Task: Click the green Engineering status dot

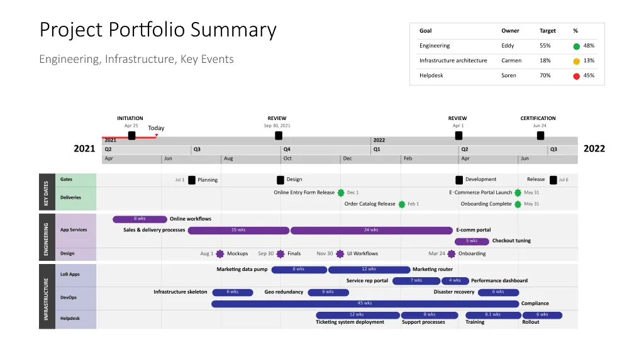Action: (576, 46)
